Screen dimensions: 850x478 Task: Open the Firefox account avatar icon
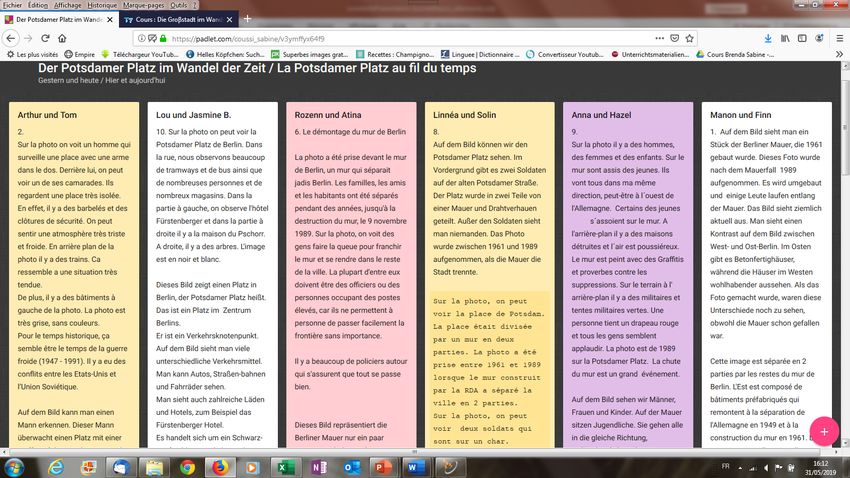820,38
